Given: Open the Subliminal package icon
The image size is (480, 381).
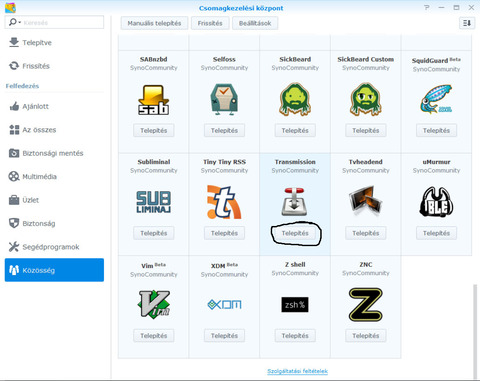Looking at the screenshot, I should click(x=154, y=202).
